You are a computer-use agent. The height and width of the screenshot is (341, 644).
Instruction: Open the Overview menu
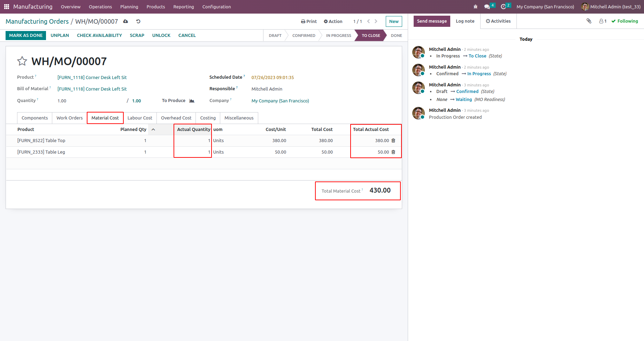71,7
